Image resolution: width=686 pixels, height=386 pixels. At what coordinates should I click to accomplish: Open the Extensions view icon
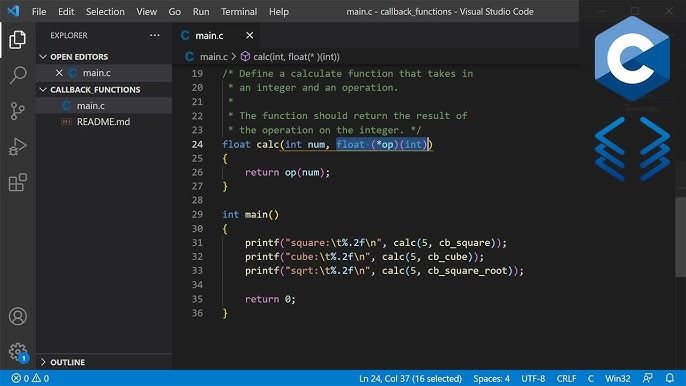coord(18,182)
